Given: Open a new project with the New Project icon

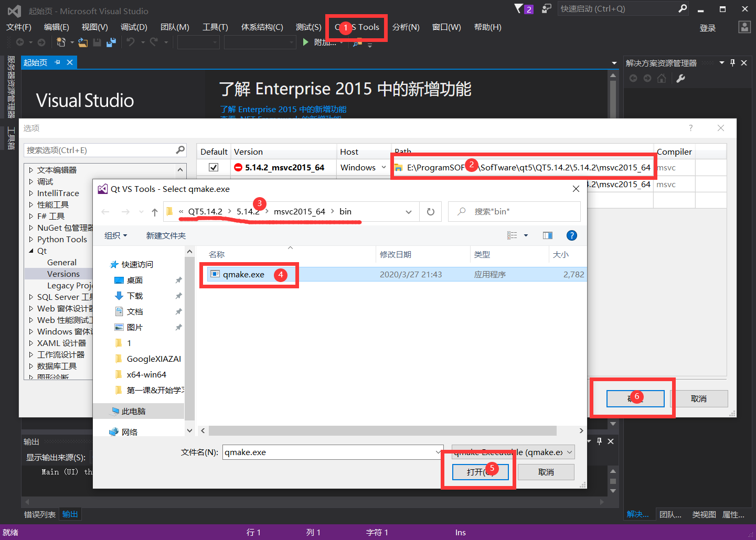Looking at the screenshot, I should [61, 42].
